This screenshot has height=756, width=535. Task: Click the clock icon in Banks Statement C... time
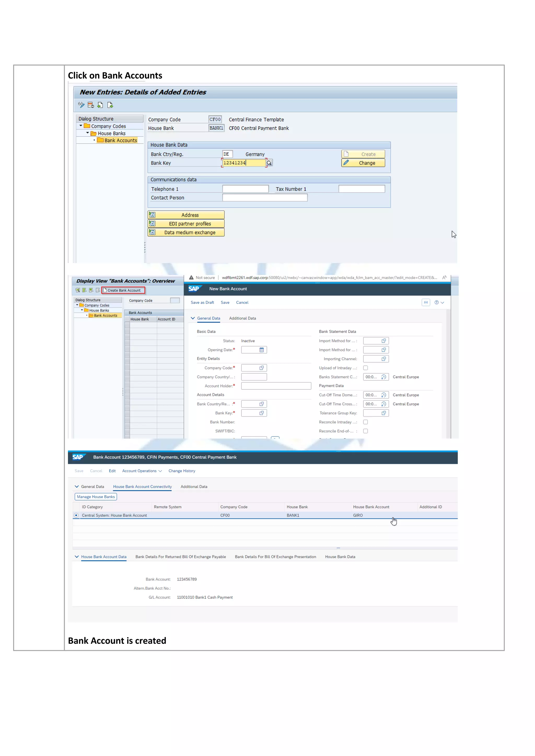click(384, 377)
